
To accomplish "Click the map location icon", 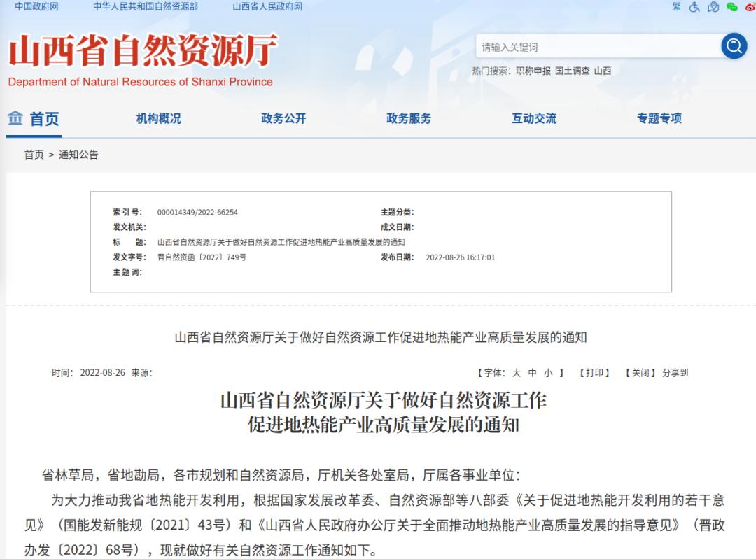I will [713, 6].
